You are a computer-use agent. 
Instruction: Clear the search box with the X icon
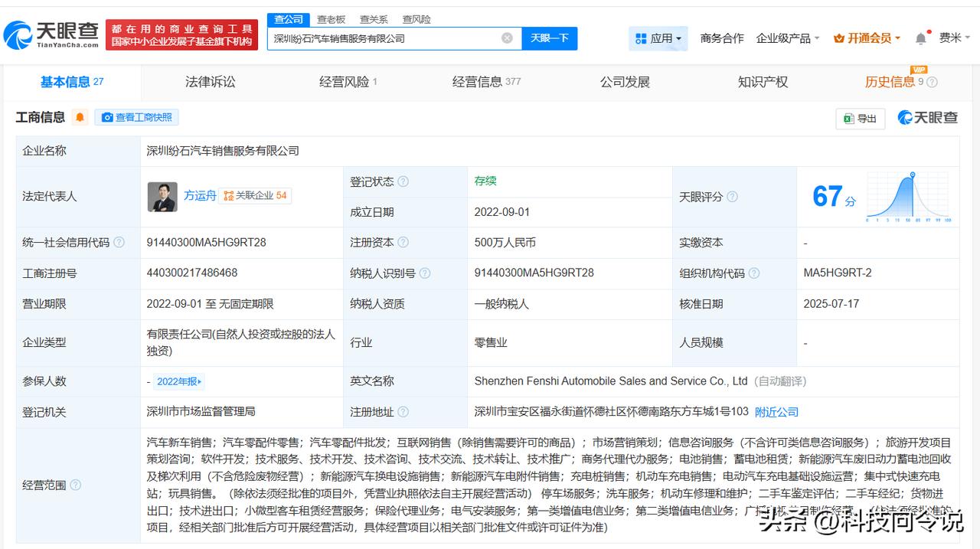(507, 38)
